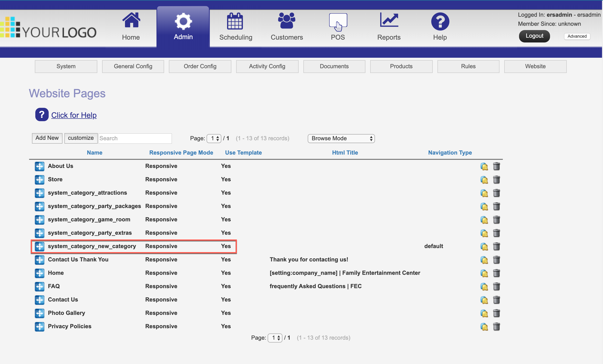603x364 pixels.
Task: Expand the system_category_attractions row
Action: pos(39,193)
